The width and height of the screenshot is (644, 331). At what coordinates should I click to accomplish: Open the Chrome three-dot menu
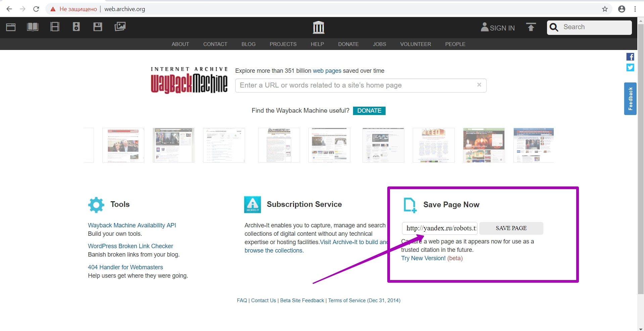tap(635, 9)
